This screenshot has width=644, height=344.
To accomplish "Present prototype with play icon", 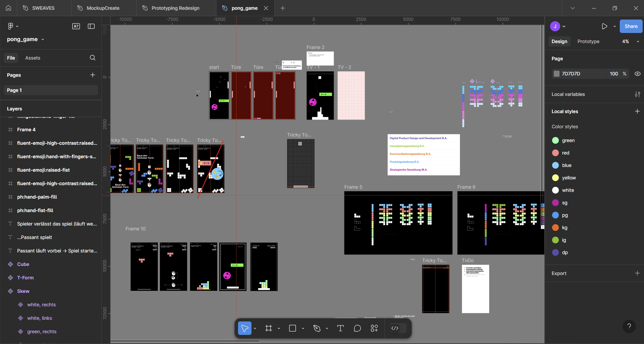I will point(605,26).
